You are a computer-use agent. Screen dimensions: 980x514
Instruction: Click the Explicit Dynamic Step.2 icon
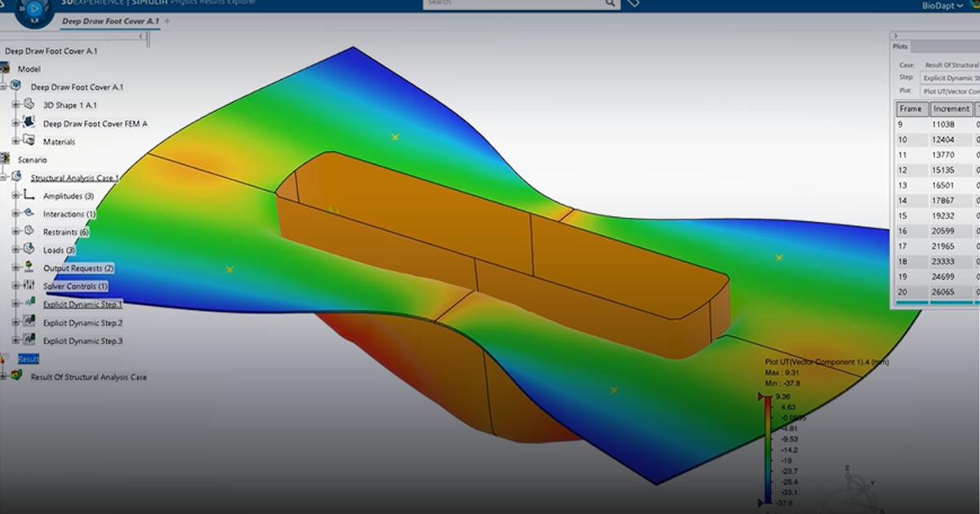[29, 322]
